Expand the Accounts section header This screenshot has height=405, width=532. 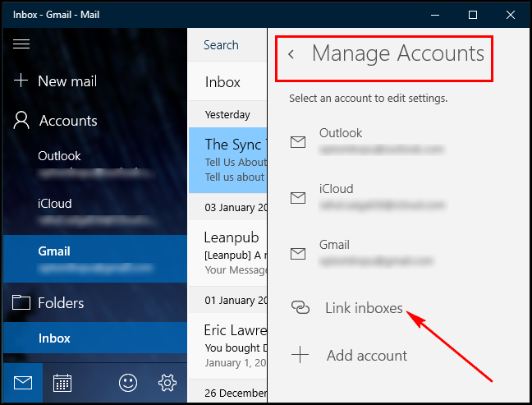[67, 121]
